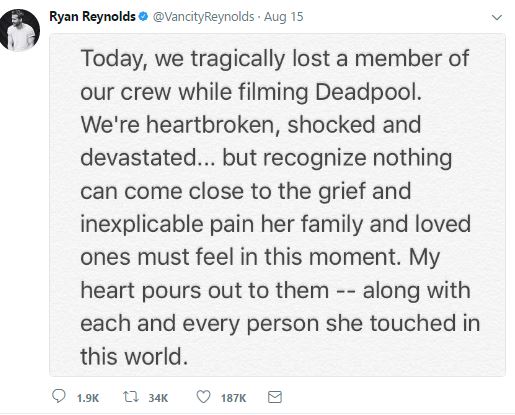Click 'Today,' at the statement's start
Image resolution: width=515 pixels, height=415 pixels.
[x=114, y=59]
